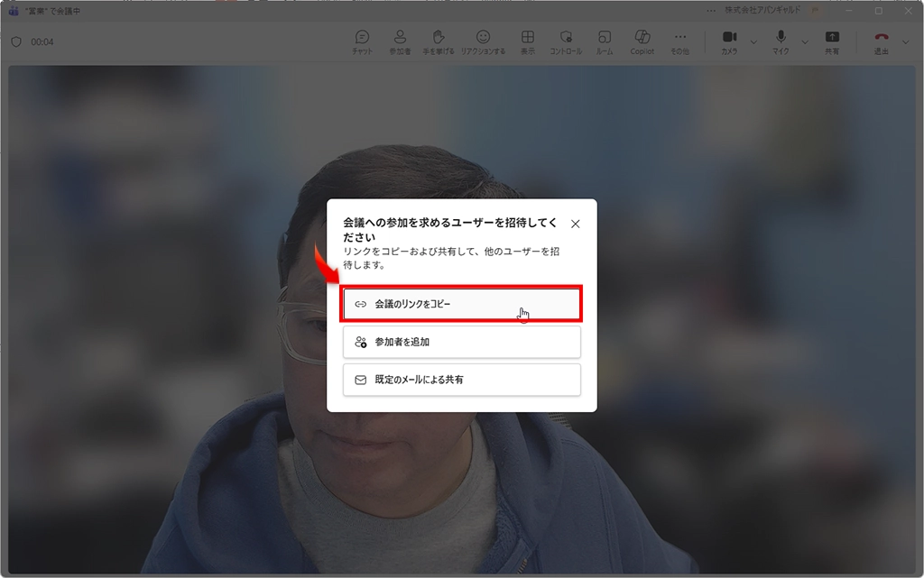Open the 表示 view options
Screen dimensions: 924x578
(527, 42)
